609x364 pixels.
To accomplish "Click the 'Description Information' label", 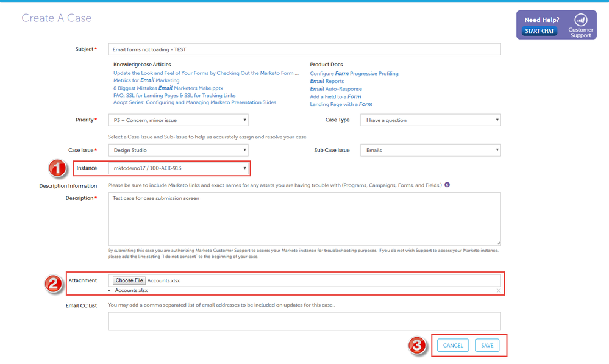I will 68,186.
